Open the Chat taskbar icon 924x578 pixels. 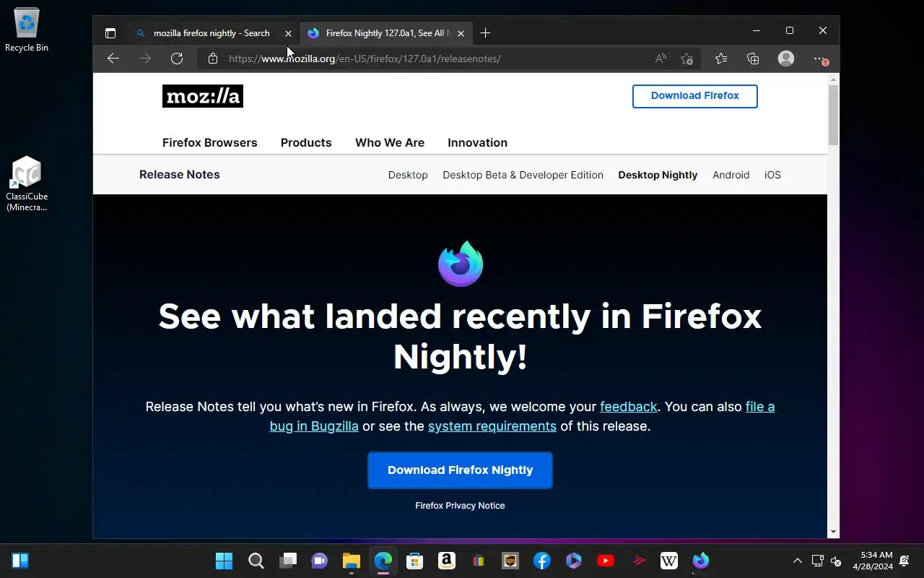tap(319, 561)
